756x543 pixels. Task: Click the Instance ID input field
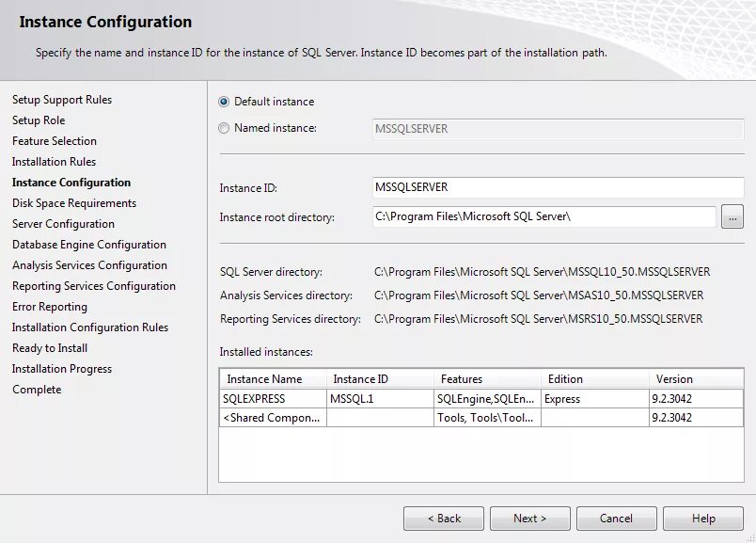[558, 187]
